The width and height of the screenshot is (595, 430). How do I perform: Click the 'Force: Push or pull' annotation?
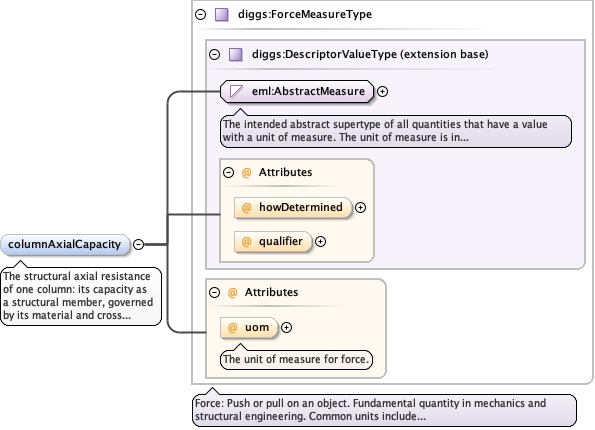384,410
